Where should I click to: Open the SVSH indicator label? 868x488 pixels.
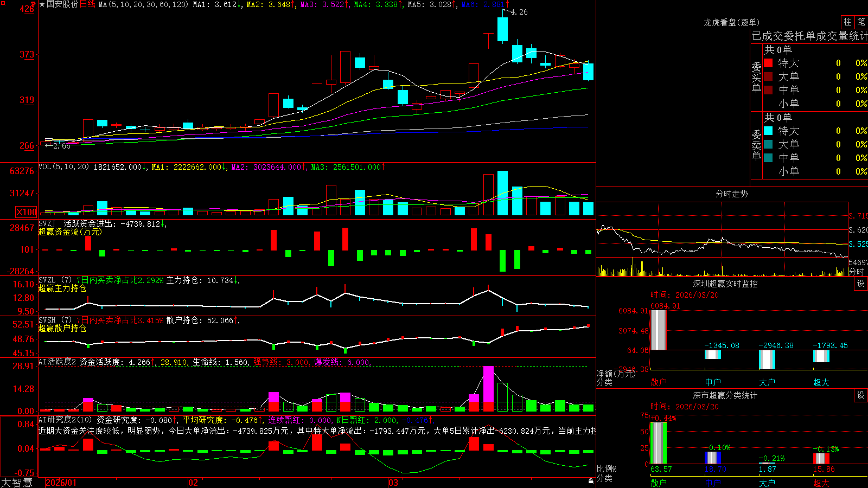point(47,320)
